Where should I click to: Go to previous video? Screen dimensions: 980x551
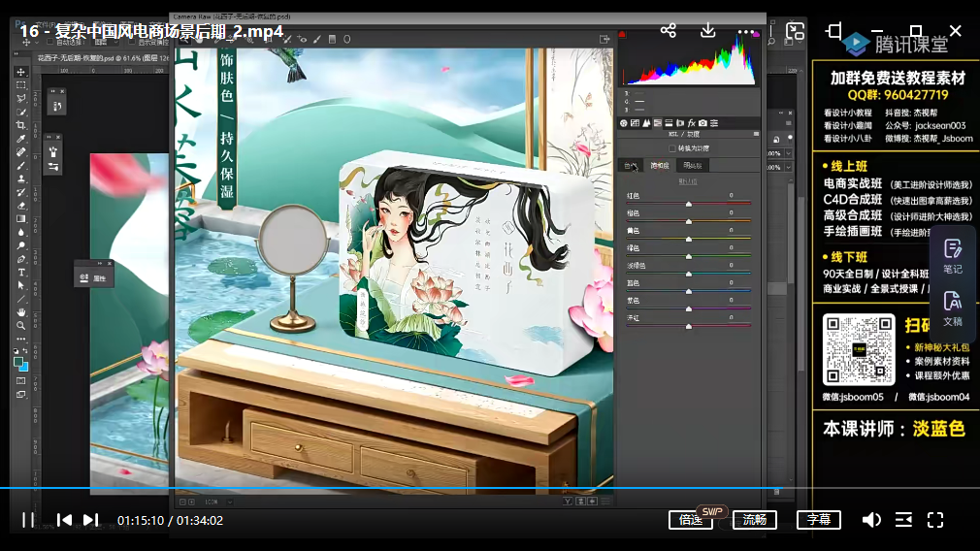64,520
